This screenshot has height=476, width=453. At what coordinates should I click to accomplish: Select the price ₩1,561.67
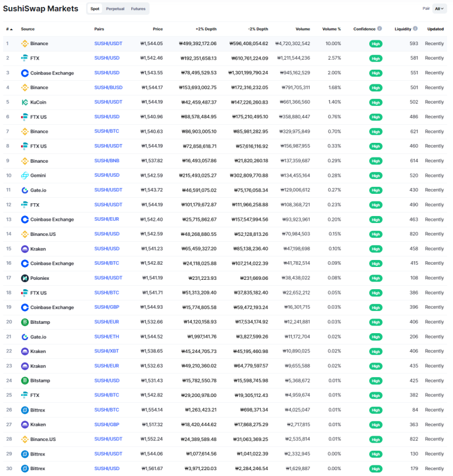pos(152,469)
